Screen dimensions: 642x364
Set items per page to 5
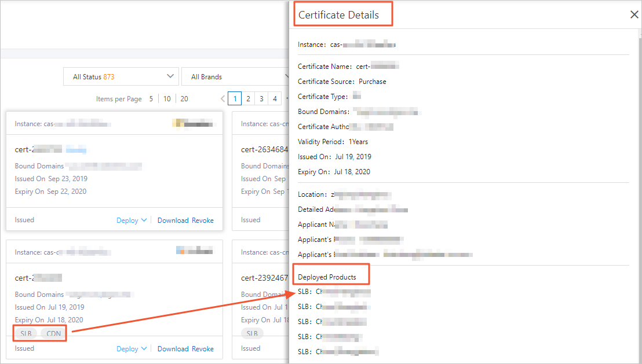[x=151, y=99]
